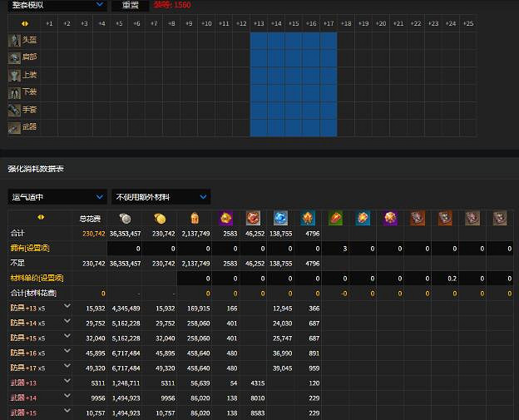Click the shoulder (肩部) equipment icon
Viewport: 519px width, 420px height.
pos(14,57)
